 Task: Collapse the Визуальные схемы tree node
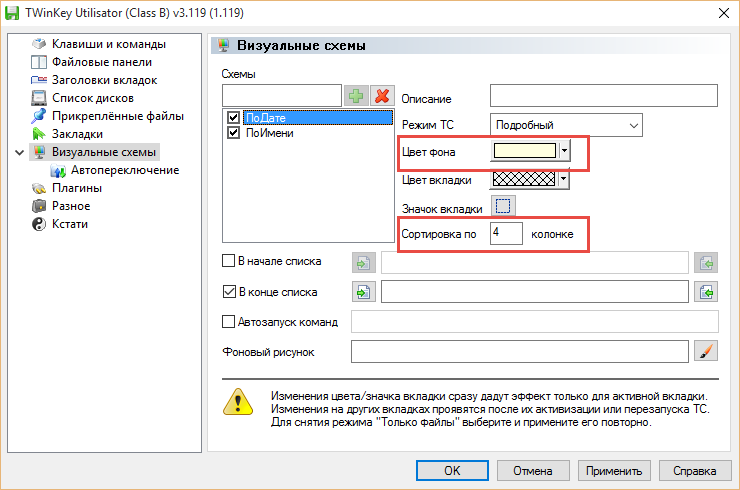tap(20, 152)
